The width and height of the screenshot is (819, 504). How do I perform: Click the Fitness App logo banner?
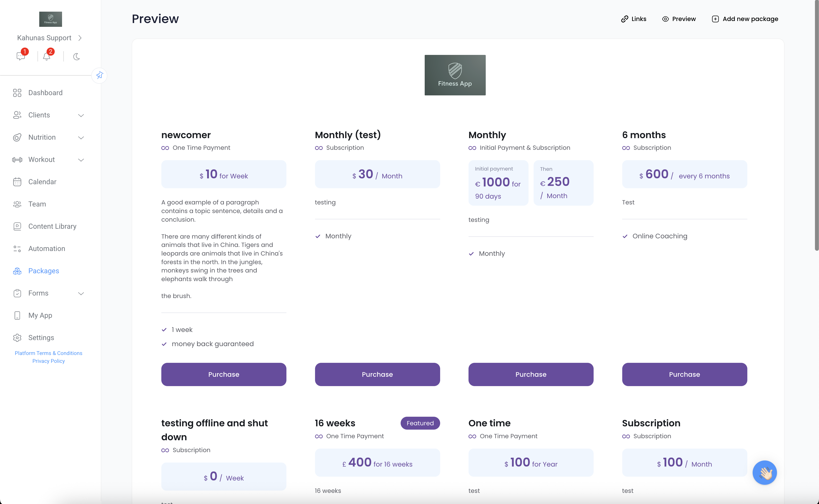point(455,75)
